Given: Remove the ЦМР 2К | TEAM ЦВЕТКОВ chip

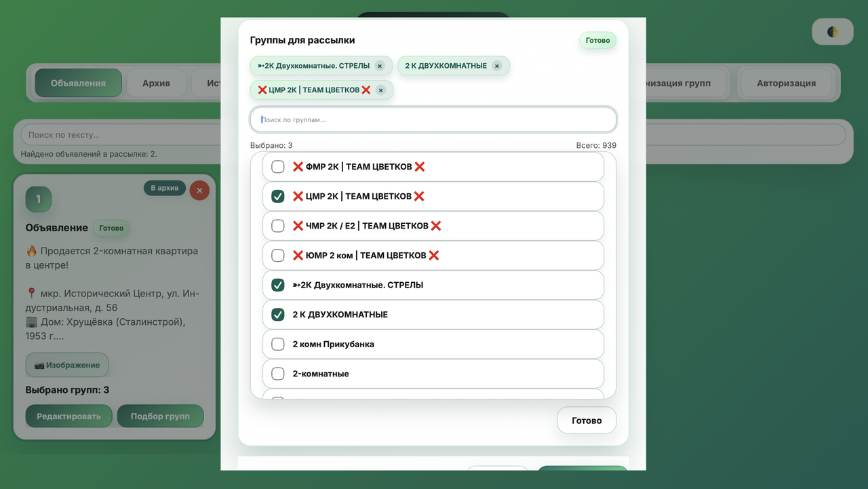Looking at the screenshot, I should point(380,90).
